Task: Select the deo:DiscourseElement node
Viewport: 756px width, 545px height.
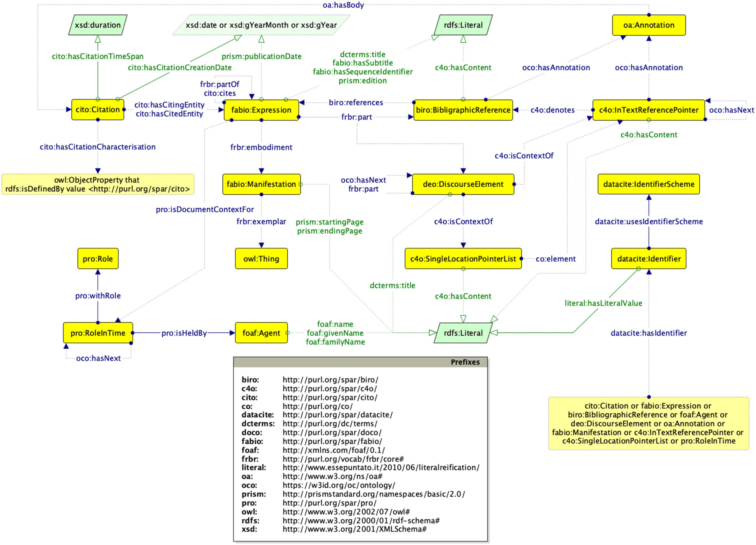Action: click(x=463, y=184)
